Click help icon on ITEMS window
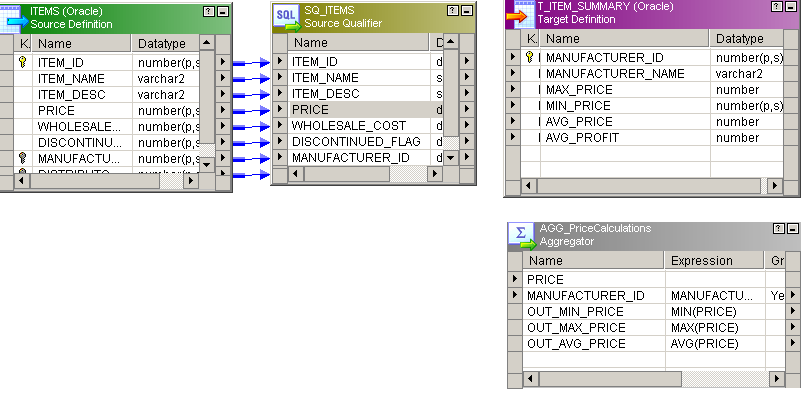The width and height of the screenshot is (803, 394). pos(209,11)
